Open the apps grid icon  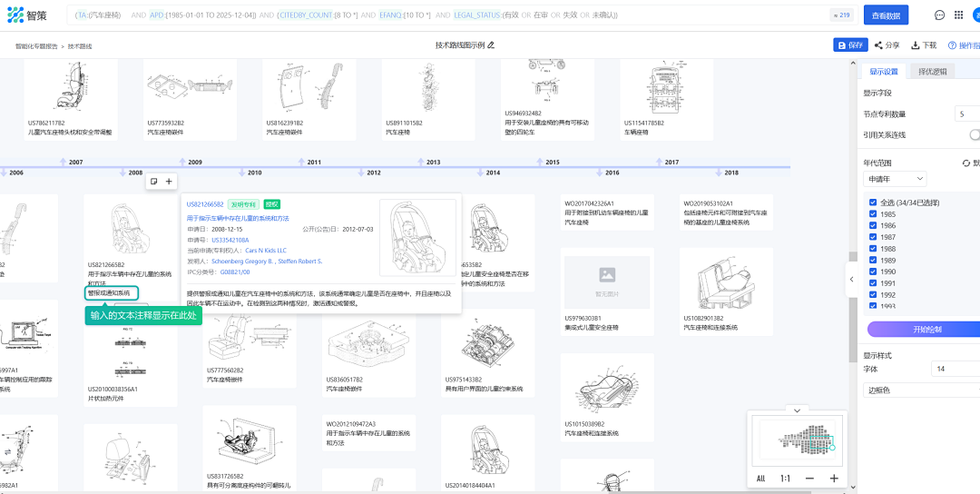click(x=959, y=15)
